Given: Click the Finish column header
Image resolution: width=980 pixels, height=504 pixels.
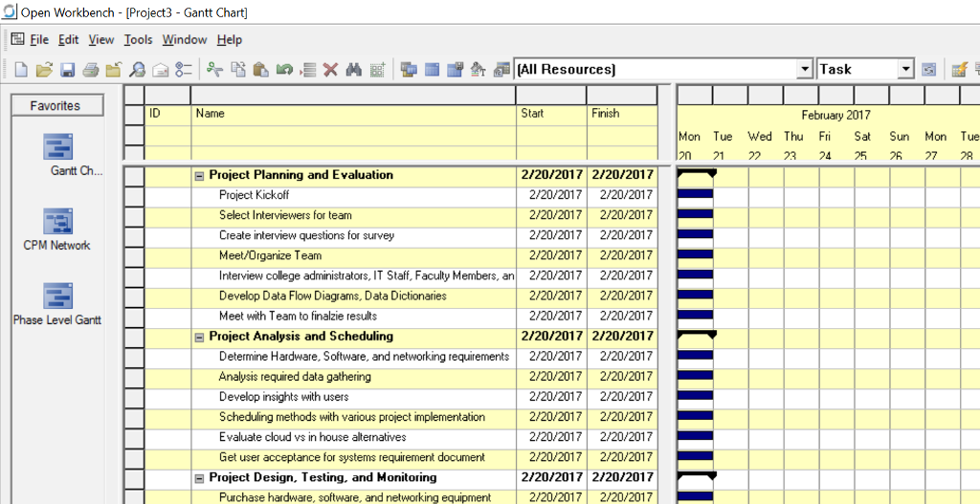Looking at the screenshot, I should (x=622, y=114).
